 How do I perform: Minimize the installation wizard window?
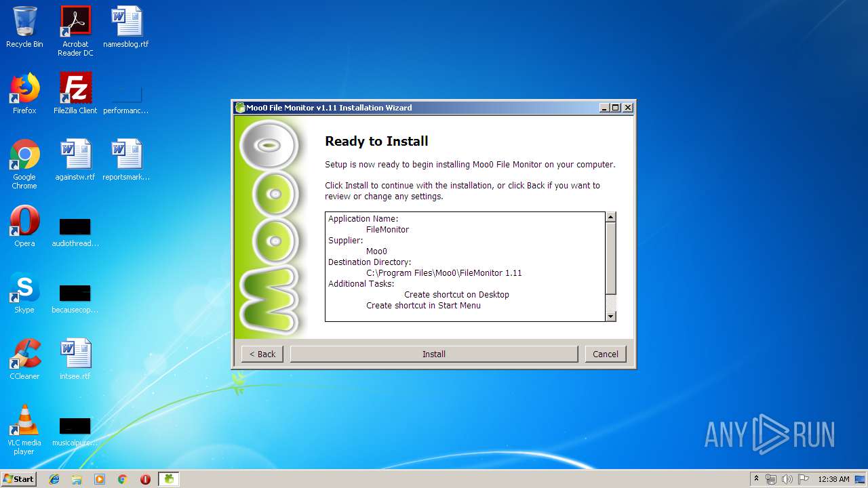pos(604,108)
